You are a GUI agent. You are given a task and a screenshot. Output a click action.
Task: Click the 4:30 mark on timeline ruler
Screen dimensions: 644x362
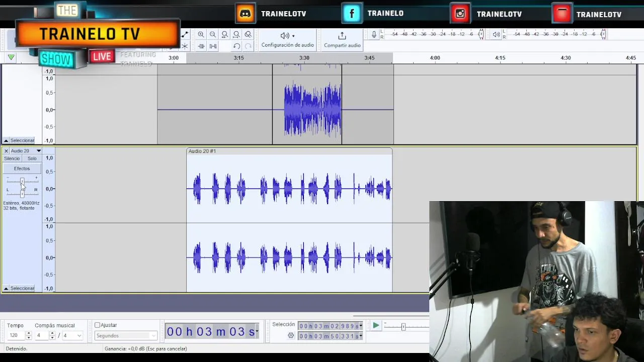[x=566, y=58]
